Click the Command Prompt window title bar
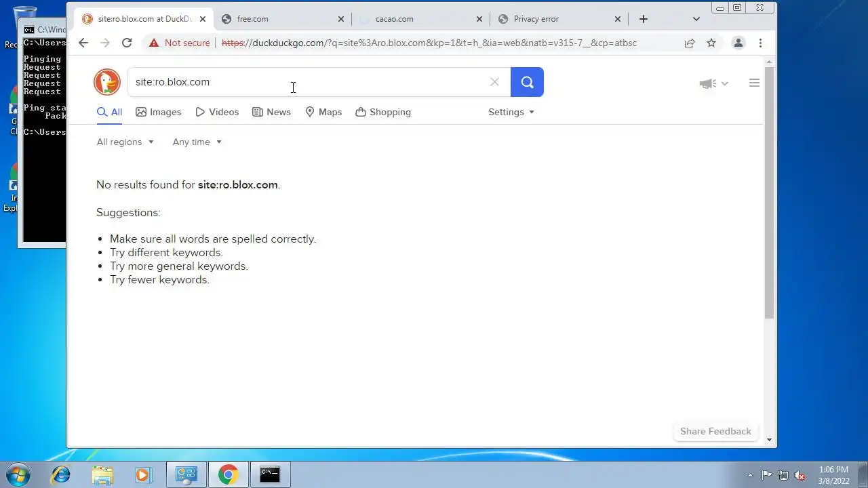 [44, 30]
